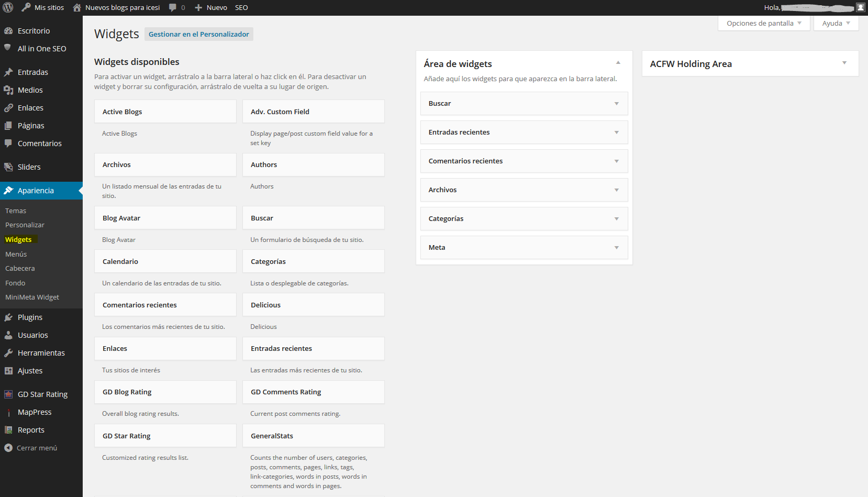Click the comments bubble icon in admin bar
Viewport: 868px width, 497px height.
[173, 8]
